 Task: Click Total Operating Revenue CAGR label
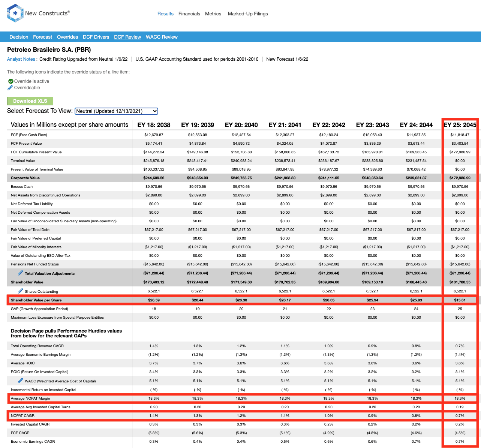tap(37, 346)
